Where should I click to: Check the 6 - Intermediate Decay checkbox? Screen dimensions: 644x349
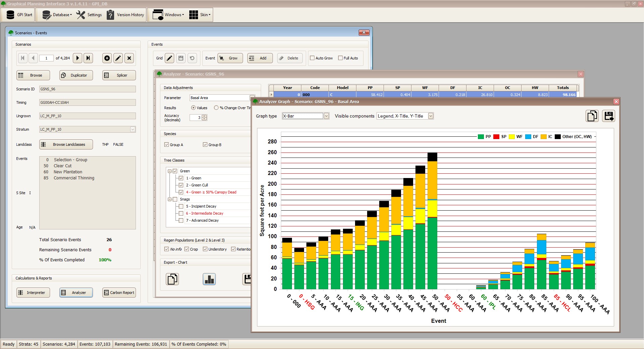181,213
